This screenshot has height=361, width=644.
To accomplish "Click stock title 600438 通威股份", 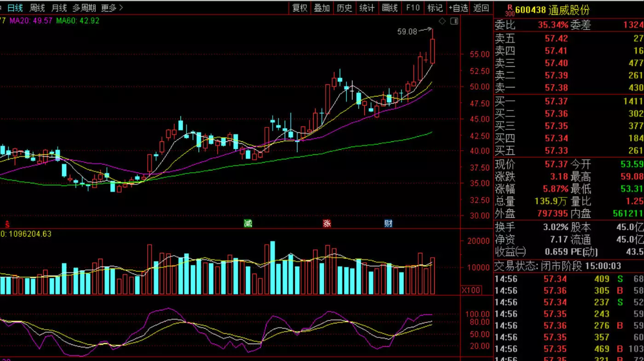I will (552, 10).
